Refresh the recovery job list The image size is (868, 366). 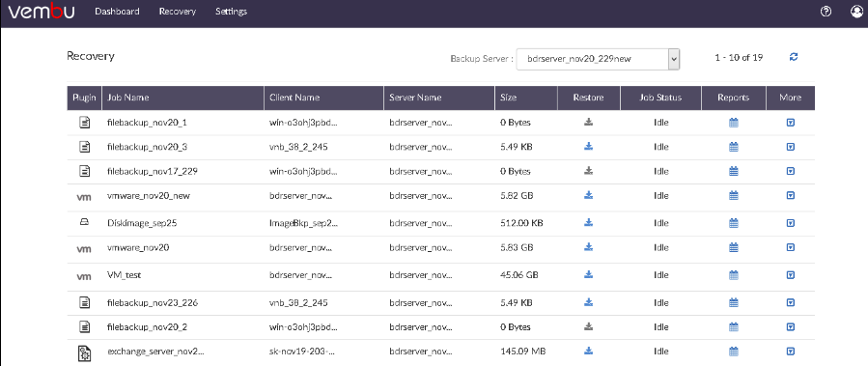pyautogui.click(x=794, y=57)
